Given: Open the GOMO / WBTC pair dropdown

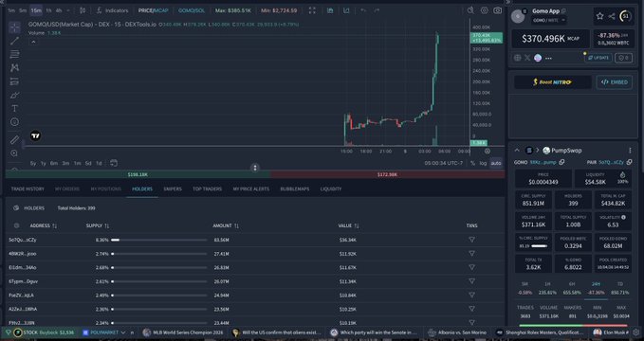Looking at the screenshot, I should [x=549, y=20].
